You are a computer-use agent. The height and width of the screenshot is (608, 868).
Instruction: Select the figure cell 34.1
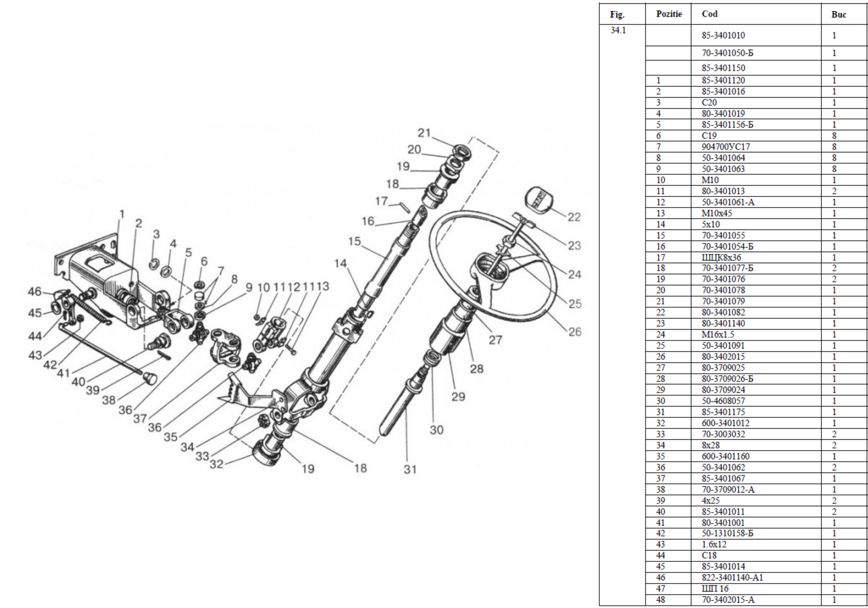618,30
